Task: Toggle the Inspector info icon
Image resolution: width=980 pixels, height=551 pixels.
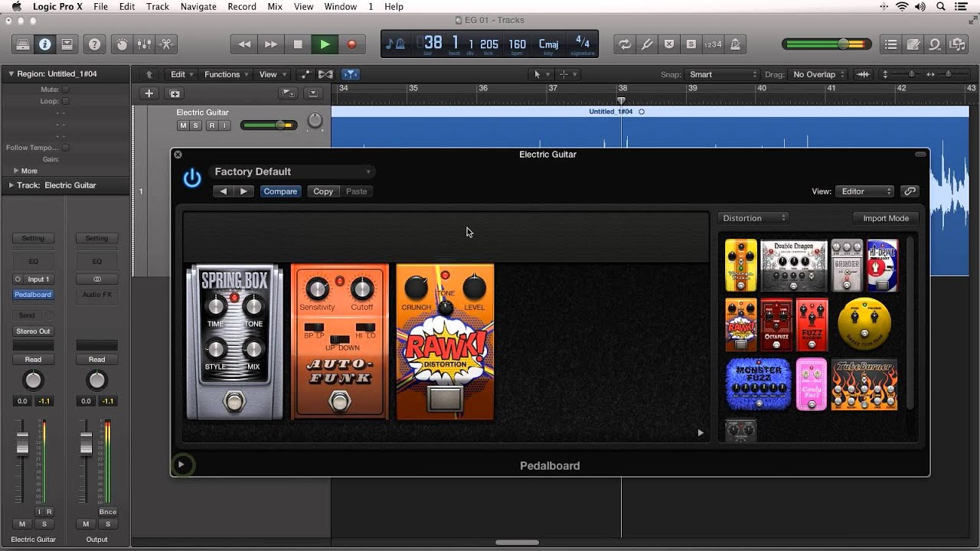Action: (44, 44)
